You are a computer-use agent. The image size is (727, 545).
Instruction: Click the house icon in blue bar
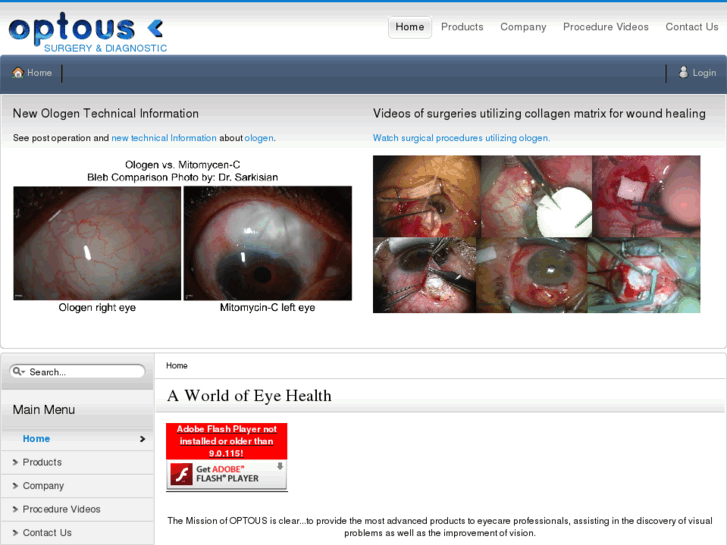pyautogui.click(x=18, y=72)
